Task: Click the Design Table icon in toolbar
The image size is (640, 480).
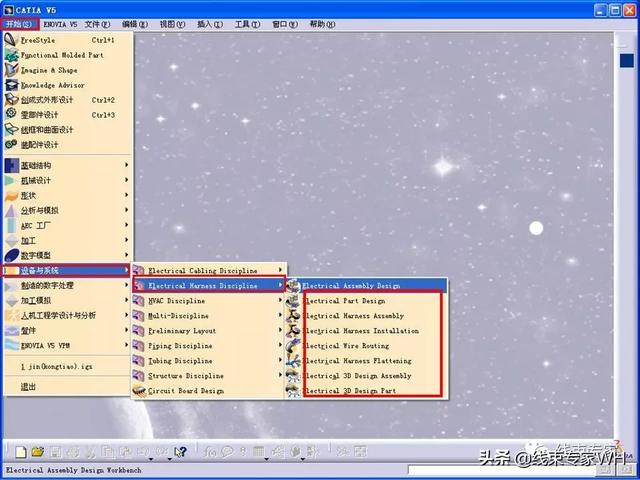Action: click(x=258, y=451)
